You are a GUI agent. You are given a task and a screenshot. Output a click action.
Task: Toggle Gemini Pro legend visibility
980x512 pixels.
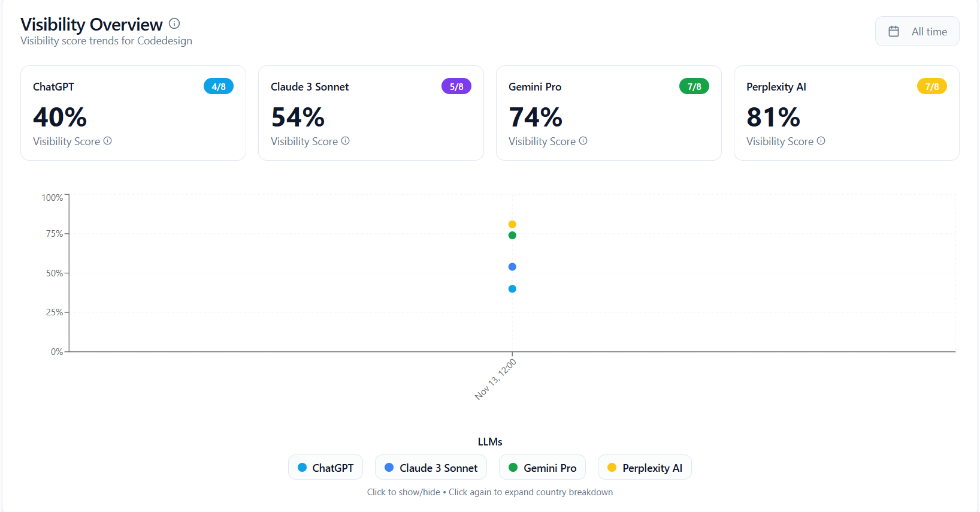click(542, 468)
